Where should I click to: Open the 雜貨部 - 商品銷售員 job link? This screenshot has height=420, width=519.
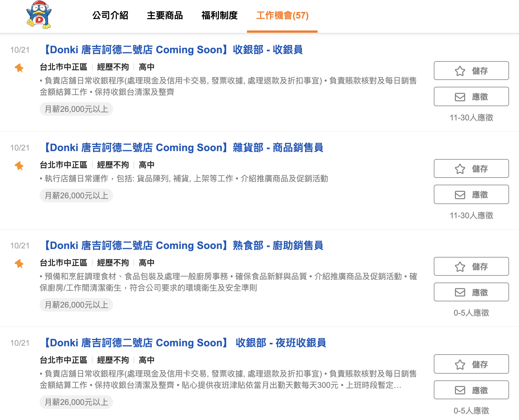tap(182, 148)
